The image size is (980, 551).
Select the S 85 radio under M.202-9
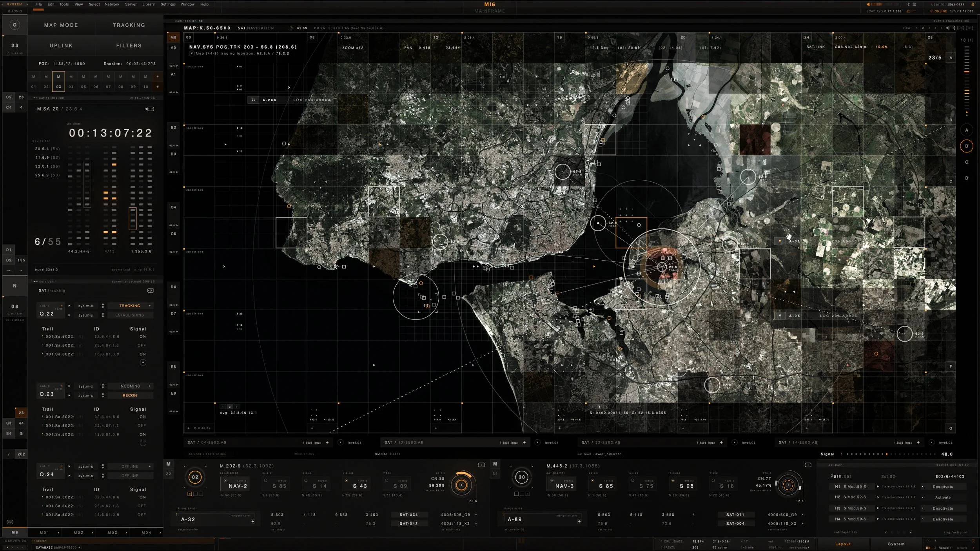266,480
